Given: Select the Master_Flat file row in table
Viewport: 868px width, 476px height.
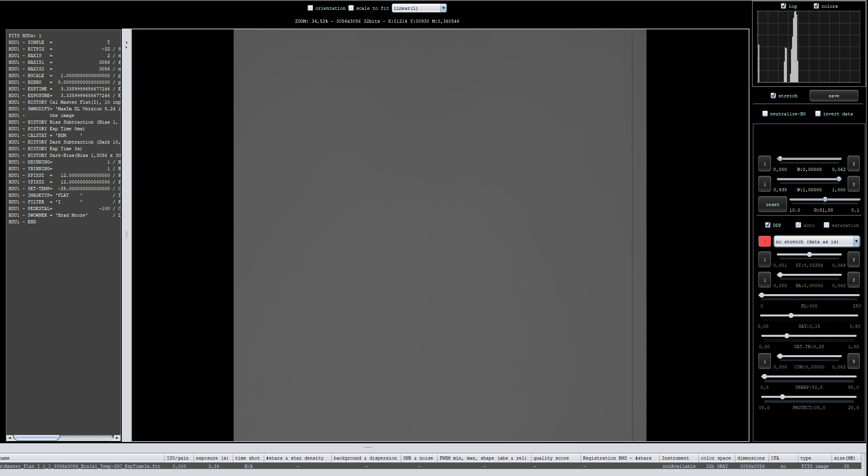Looking at the screenshot, I should (x=80, y=466).
